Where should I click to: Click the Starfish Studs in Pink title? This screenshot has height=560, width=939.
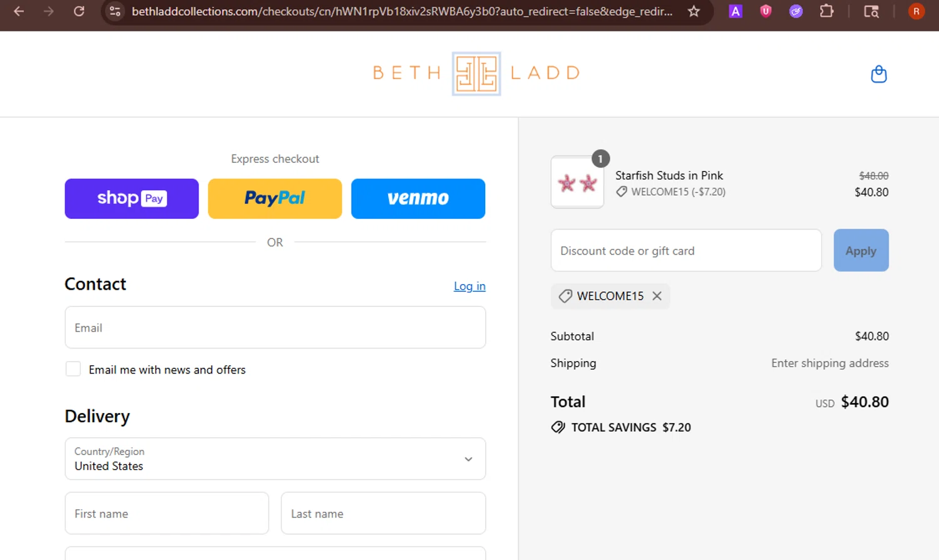pyautogui.click(x=669, y=175)
